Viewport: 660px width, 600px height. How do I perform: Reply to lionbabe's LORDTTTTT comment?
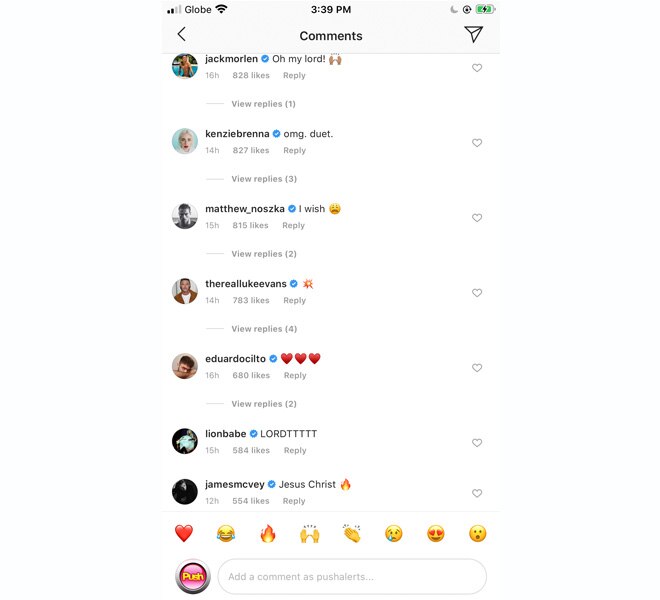click(295, 450)
